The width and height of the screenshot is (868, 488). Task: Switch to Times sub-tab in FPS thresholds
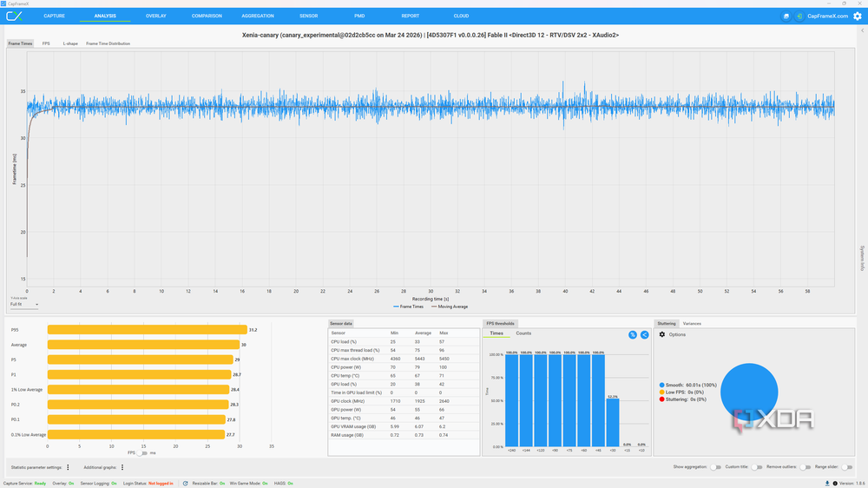(x=496, y=333)
